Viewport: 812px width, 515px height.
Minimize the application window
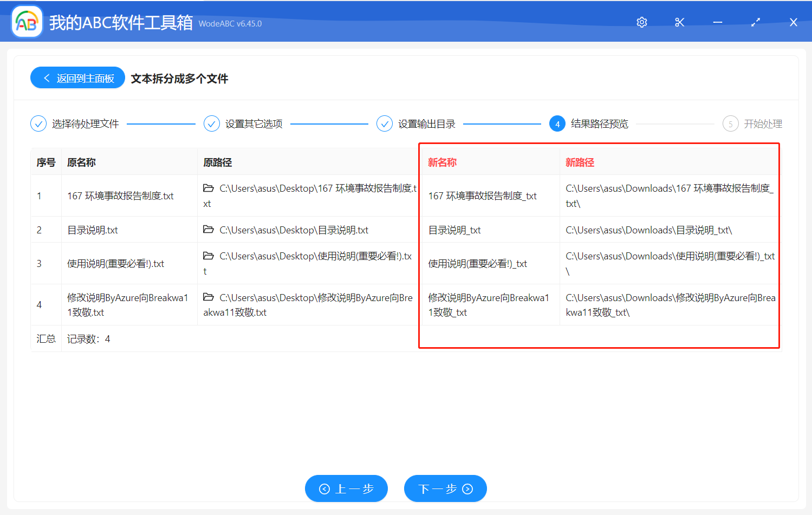pos(718,22)
